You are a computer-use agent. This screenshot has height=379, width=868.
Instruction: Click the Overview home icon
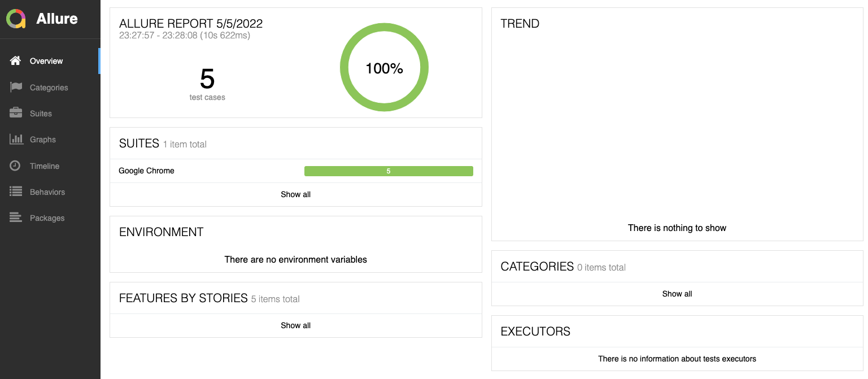coord(16,61)
